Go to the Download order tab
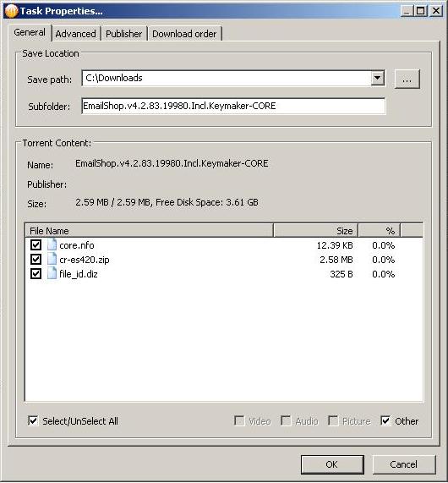448x483 pixels. [x=184, y=34]
